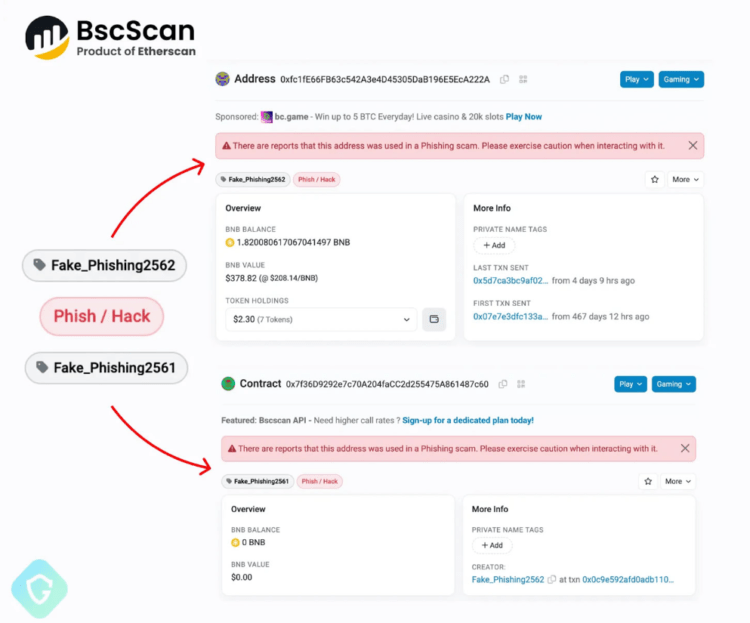Copy the Contract hash 0x7f36D929…
Image resolution: width=750 pixels, height=623 pixels.
point(503,384)
